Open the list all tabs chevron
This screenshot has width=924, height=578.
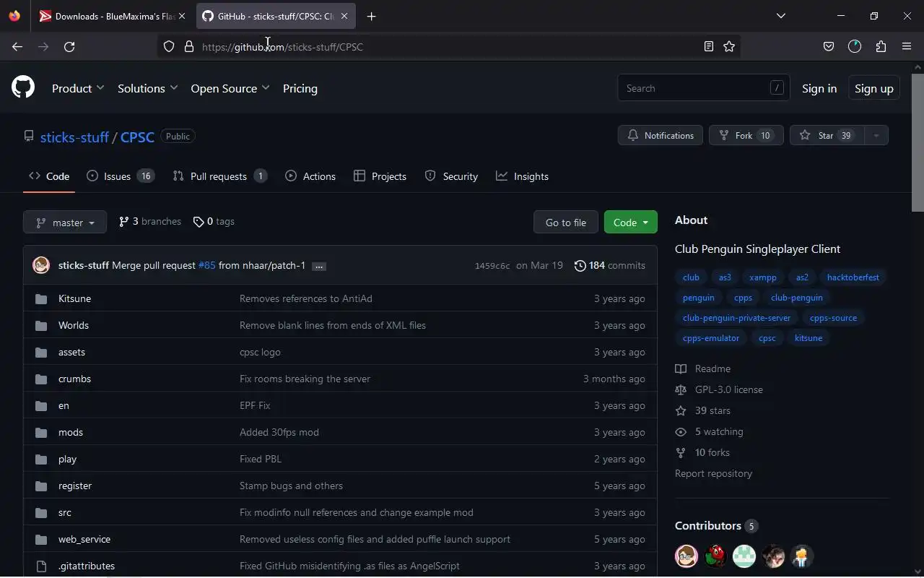pos(780,16)
